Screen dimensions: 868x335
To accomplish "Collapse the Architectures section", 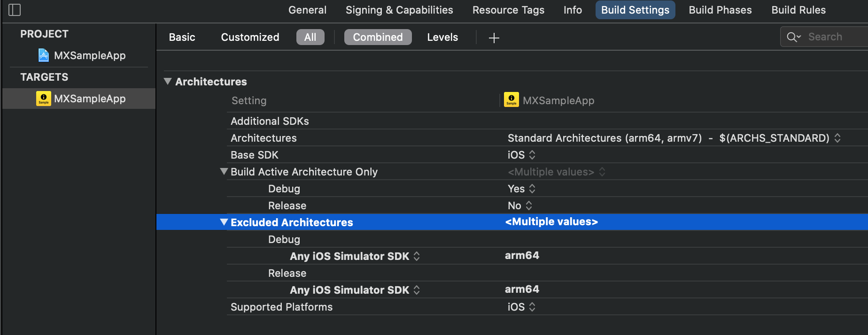I will point(168,82).
